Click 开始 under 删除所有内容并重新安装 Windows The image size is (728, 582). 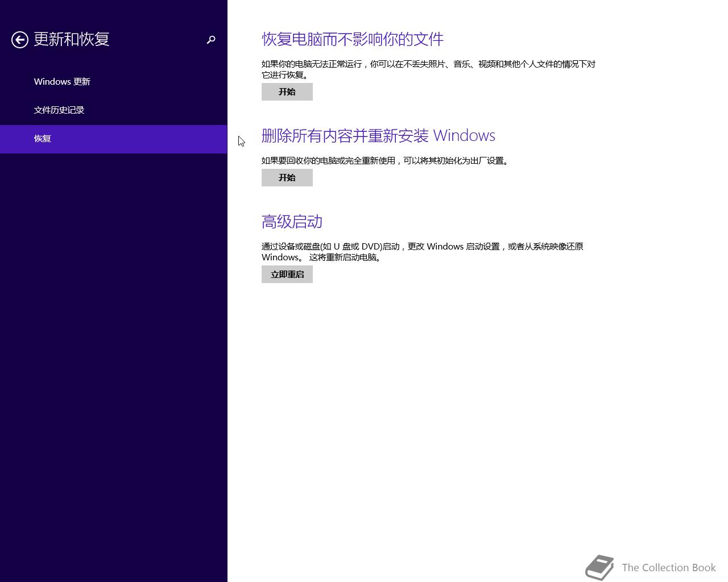pos(287,178)
